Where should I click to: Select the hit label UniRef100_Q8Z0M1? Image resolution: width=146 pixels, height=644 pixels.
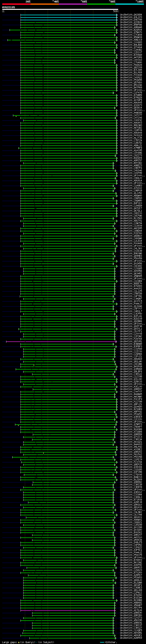point(131,341)
